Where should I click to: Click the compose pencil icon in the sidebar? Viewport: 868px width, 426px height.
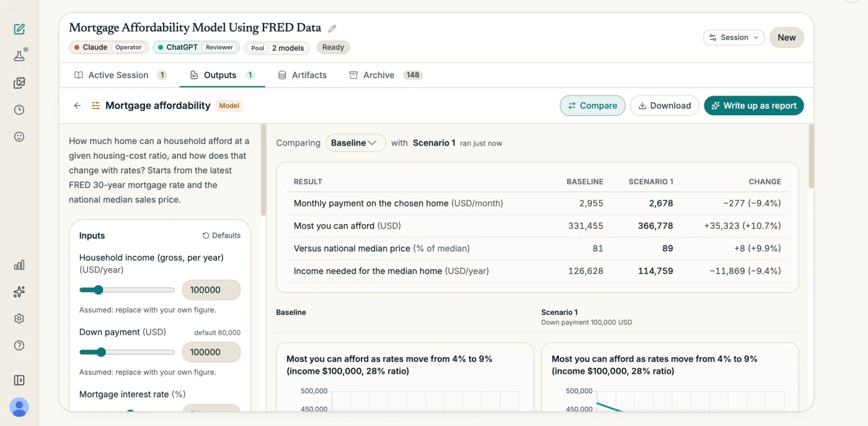coord(19,29)
